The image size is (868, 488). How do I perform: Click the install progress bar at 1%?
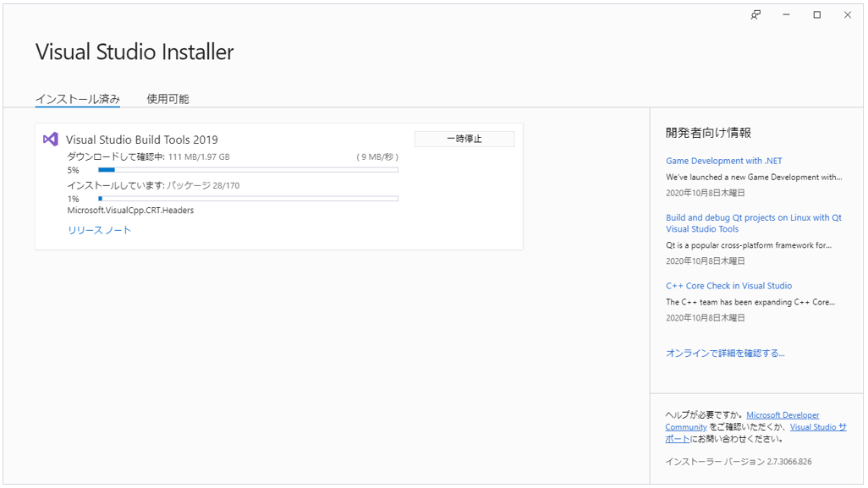(247, 199)
